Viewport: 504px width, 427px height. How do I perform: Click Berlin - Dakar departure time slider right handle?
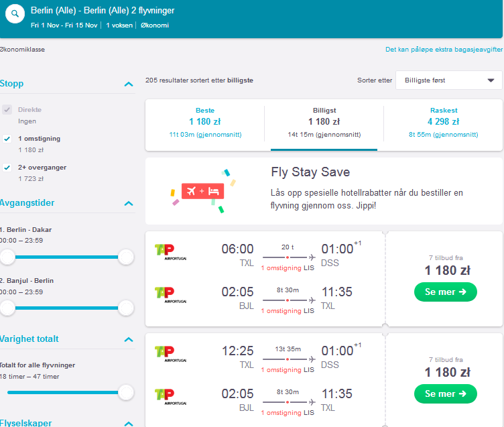point(126,257)
